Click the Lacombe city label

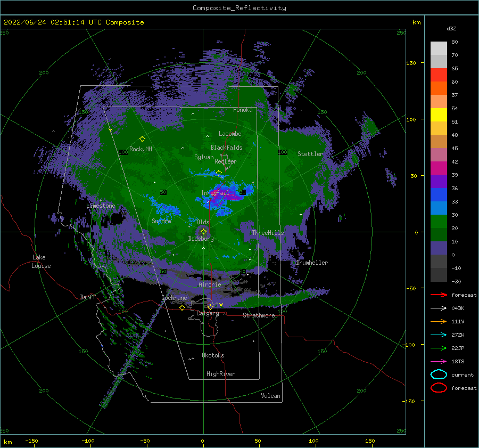point(230,134)
